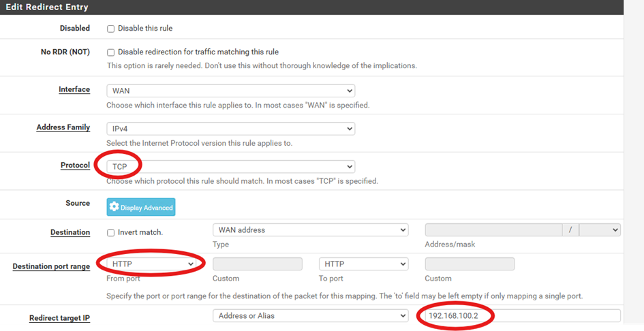Click the 'Specify the port or port range' help text
This screenshot has width=644, height=331.
(x=344, y=296)
